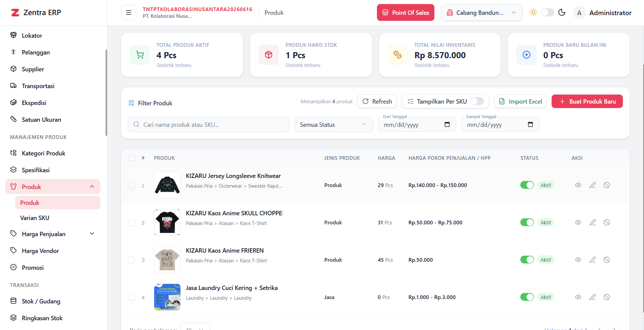Open the Cabang Bandung branch dropdown
Screen dimensions: 644x330
coord(481,12)
